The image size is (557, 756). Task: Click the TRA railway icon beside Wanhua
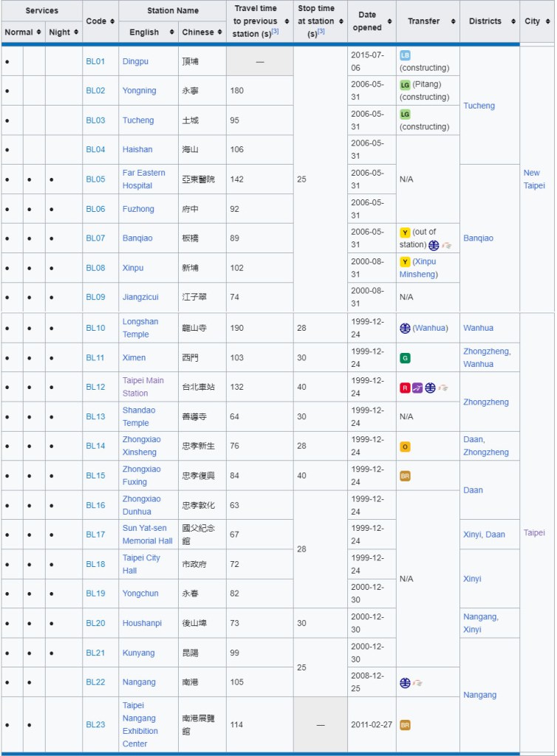pyautogui.click(x=405, y=329)
